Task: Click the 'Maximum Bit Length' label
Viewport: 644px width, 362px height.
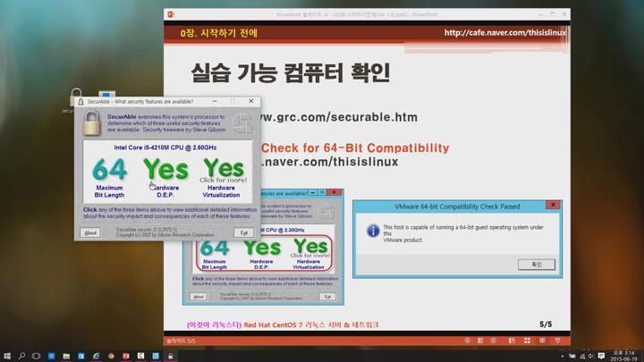Action: click(109, 191)
